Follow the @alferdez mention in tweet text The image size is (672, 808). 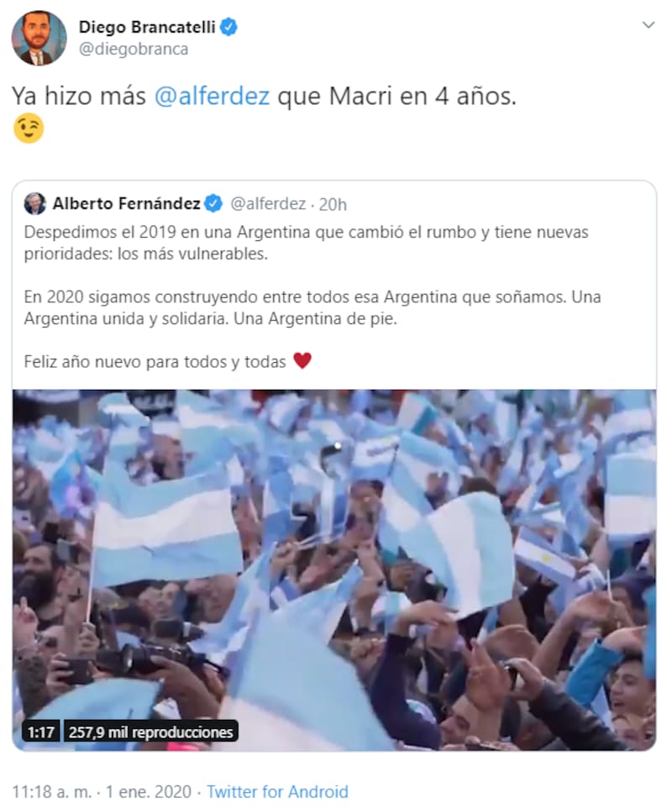[212, 96]
